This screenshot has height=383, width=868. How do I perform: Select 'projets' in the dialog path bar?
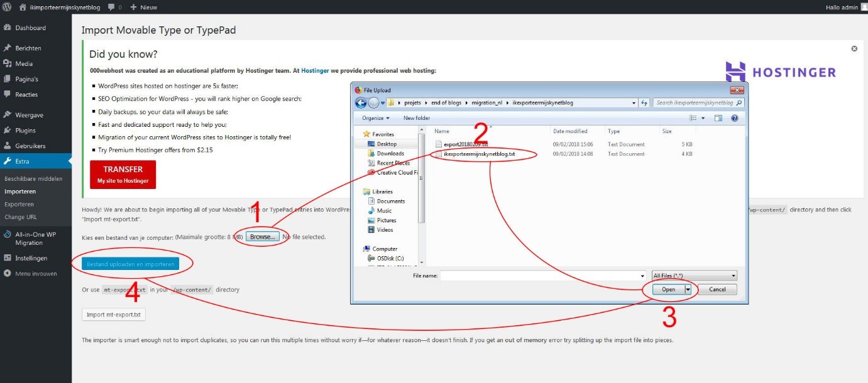(413, 102)
